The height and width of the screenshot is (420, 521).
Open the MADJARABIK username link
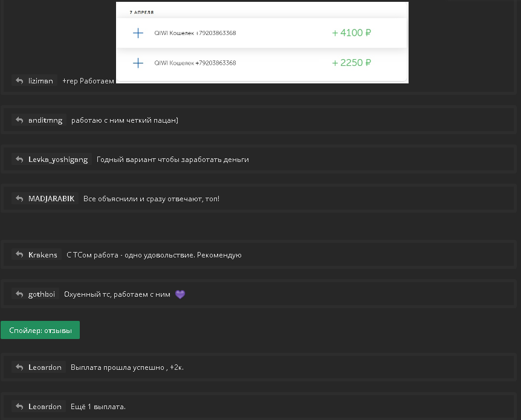[51, 199]
